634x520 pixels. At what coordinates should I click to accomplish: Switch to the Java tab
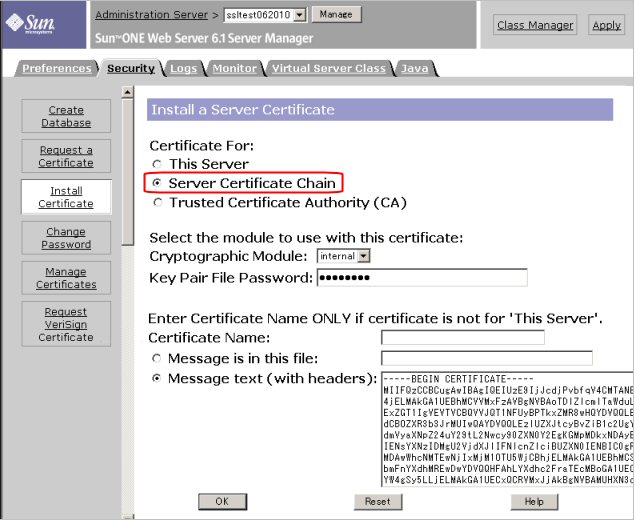(x=414, y=68)
